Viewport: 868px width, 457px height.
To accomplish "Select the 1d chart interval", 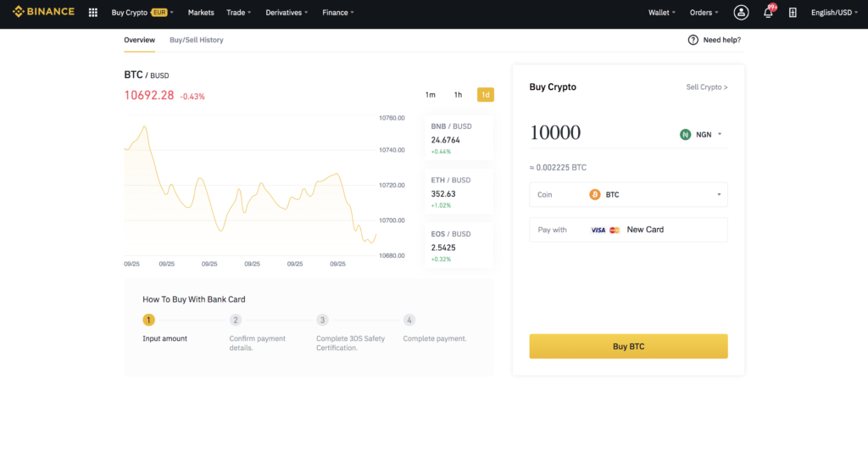I will point(486,95).
